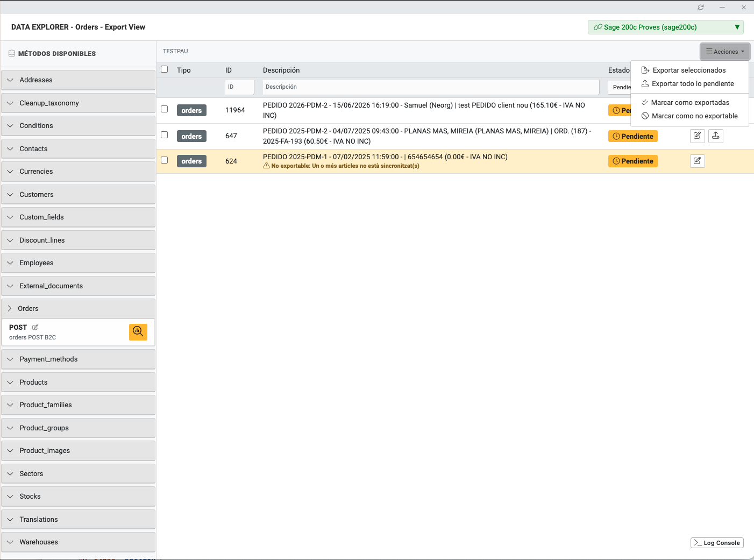
Task: Click the warning icon on order 624
Action: pos(266,166)
